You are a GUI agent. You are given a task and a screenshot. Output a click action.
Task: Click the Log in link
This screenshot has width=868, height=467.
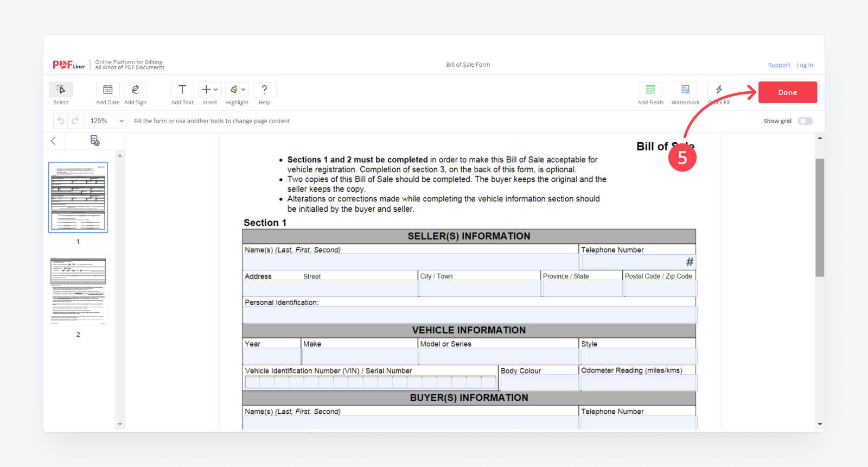(805, 65)
